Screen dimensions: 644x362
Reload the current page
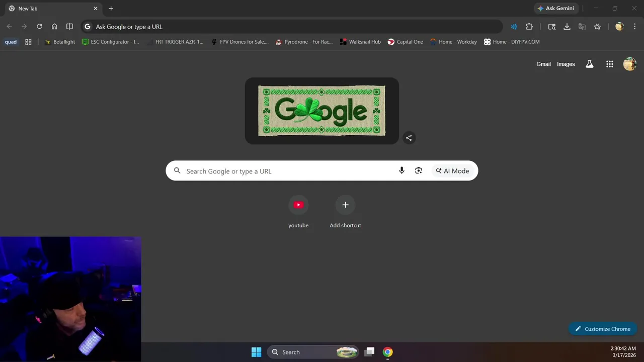pos(39,27)
